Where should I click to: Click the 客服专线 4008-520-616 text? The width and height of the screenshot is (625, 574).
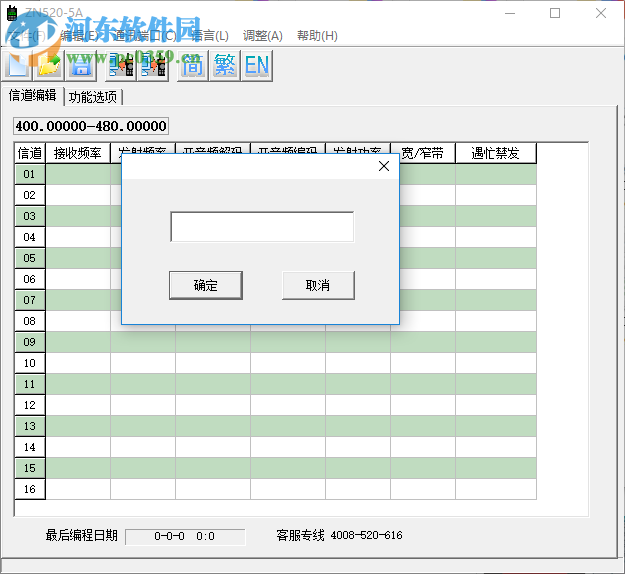[x=340, y=535]
